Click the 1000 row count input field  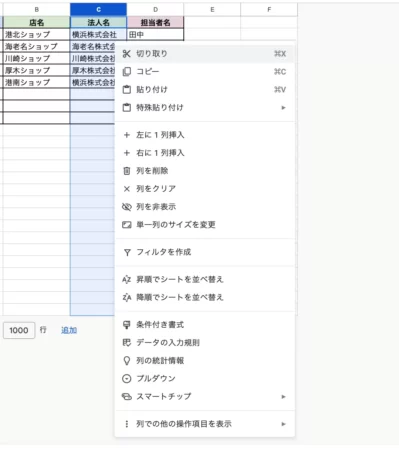coord(19,330)
